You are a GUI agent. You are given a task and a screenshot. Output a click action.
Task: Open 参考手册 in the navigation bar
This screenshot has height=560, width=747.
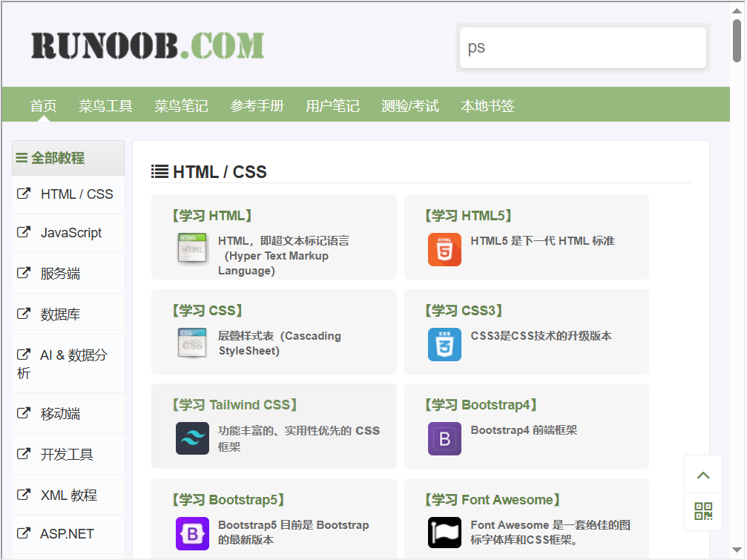pyautogui.click(x=257, y=105)
